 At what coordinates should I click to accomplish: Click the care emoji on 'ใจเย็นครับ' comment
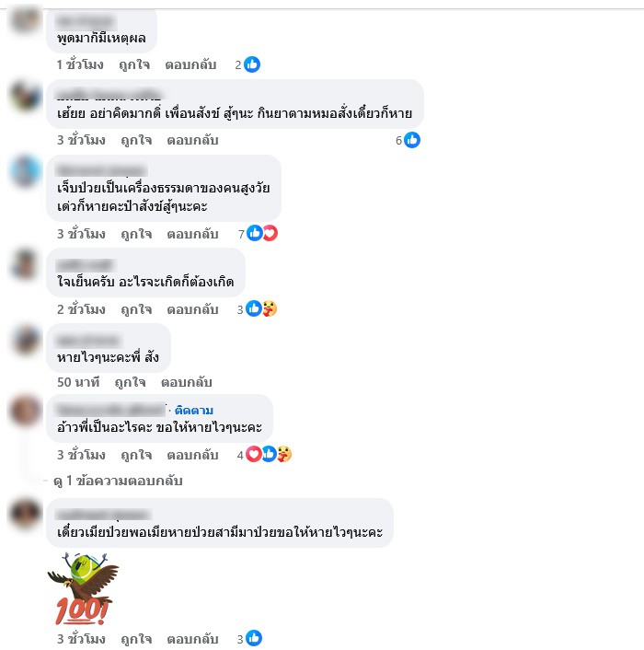coord(270,308)
